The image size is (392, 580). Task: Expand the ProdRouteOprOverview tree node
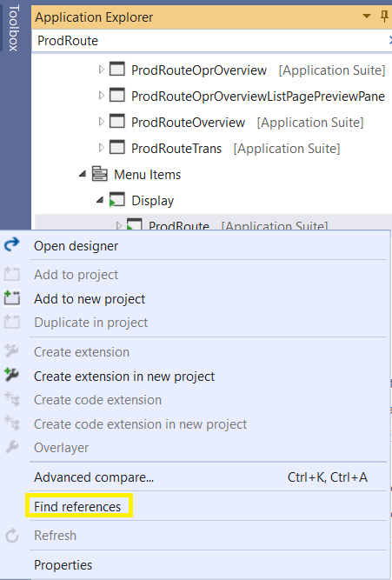101,70
